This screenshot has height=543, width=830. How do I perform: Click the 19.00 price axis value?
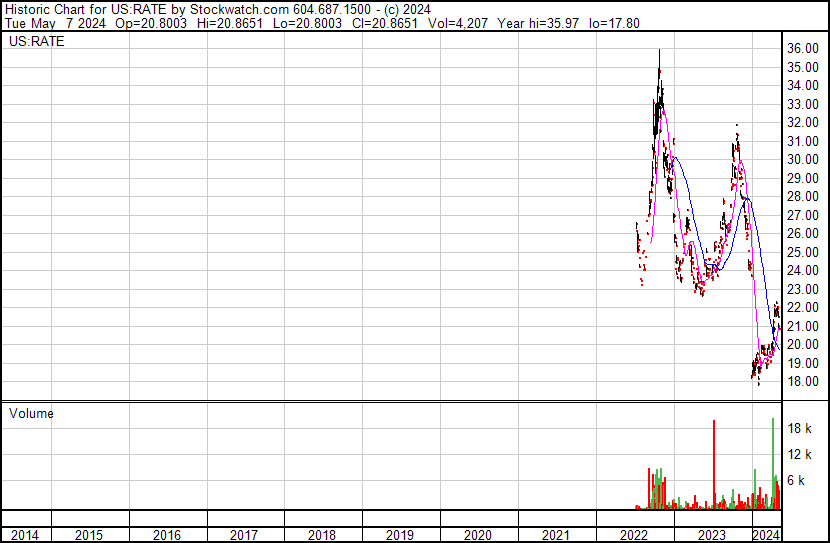[803, 363]
